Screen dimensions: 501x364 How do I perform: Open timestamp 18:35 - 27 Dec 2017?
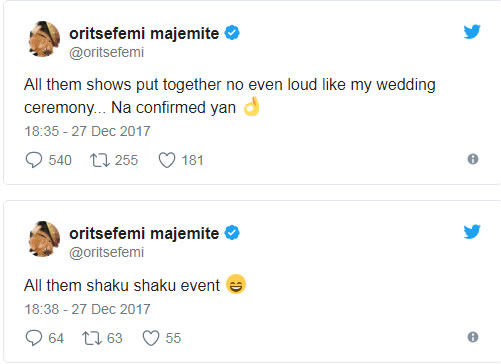[x=87, y=131]
